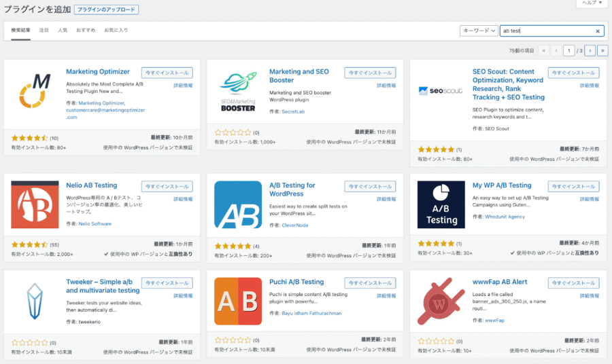Screen dimensions: 612x364
Task: Open the Tweeker – Simple a/b title link
Action: pos(103,287)
